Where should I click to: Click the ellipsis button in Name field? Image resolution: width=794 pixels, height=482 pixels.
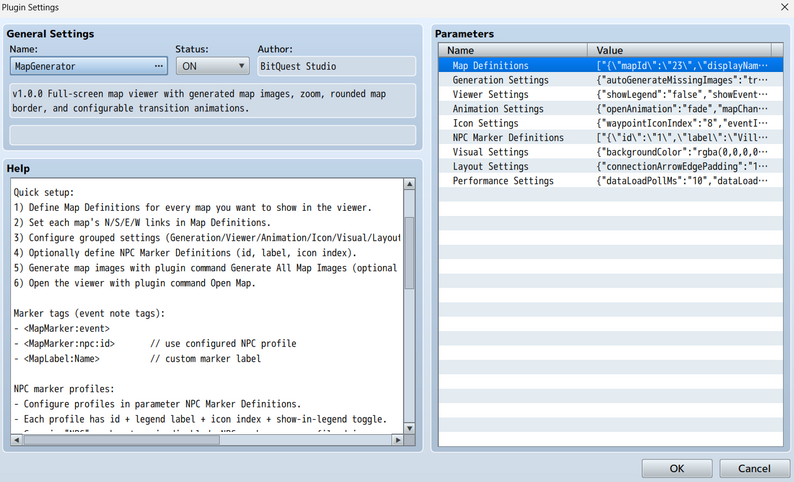tap(158, 66)
